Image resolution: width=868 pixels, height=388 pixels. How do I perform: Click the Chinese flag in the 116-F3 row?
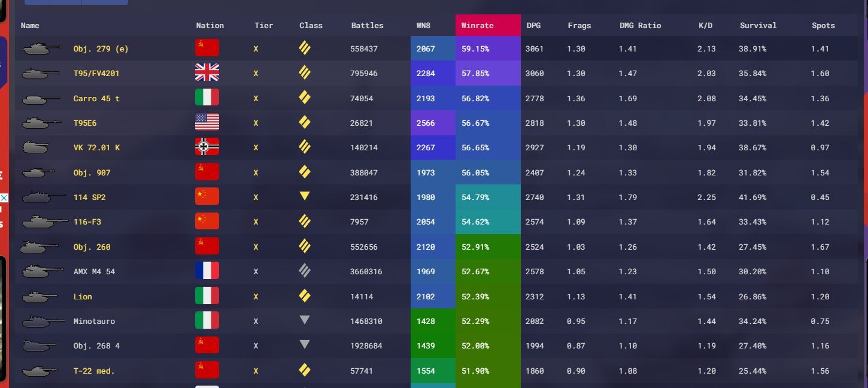[x=207, y=222]
